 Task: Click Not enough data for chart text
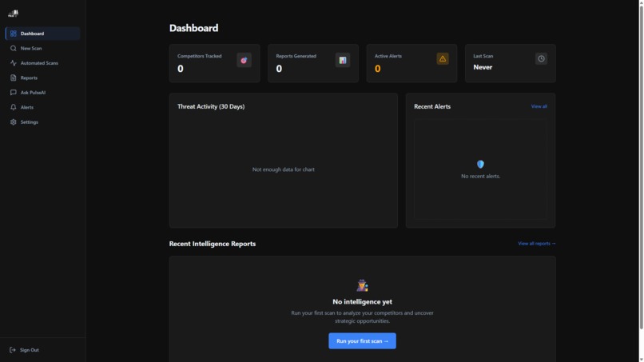(284, 169)
